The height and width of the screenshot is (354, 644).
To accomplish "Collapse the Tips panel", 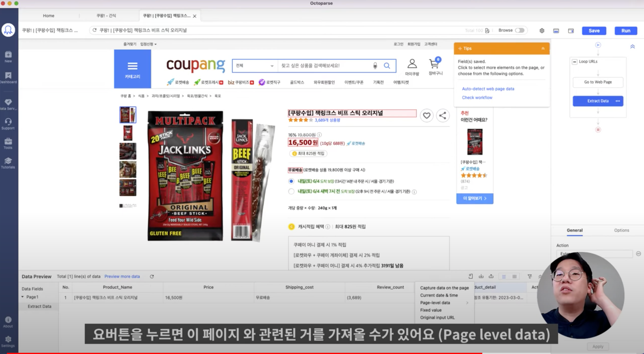I will (543, 48).
